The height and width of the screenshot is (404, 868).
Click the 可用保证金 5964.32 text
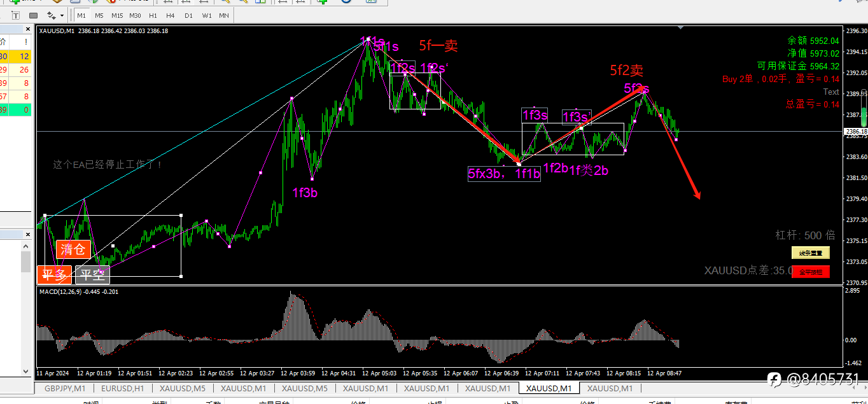click(x=798, y=66)
